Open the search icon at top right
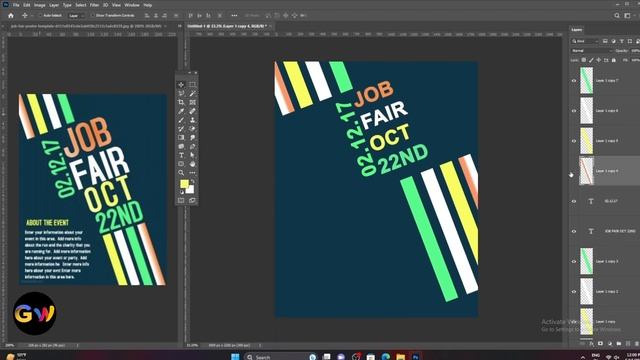 pyautogui.click(x=617, y=16)
